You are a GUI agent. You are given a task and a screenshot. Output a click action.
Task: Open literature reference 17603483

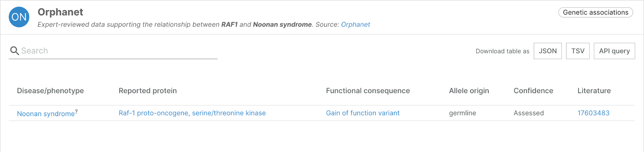click(593, 113)
